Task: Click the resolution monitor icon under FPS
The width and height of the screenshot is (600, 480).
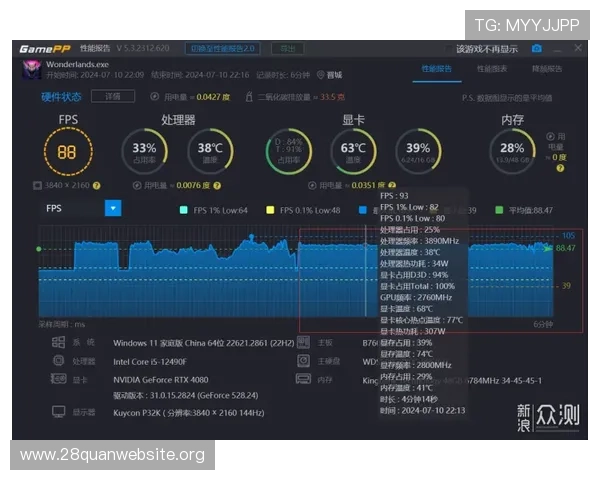Action: coord(37,186)
